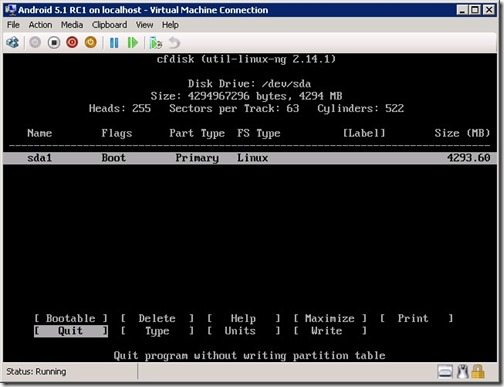Click the Name column header
The image size is (504, 387).
pos(39,133)
